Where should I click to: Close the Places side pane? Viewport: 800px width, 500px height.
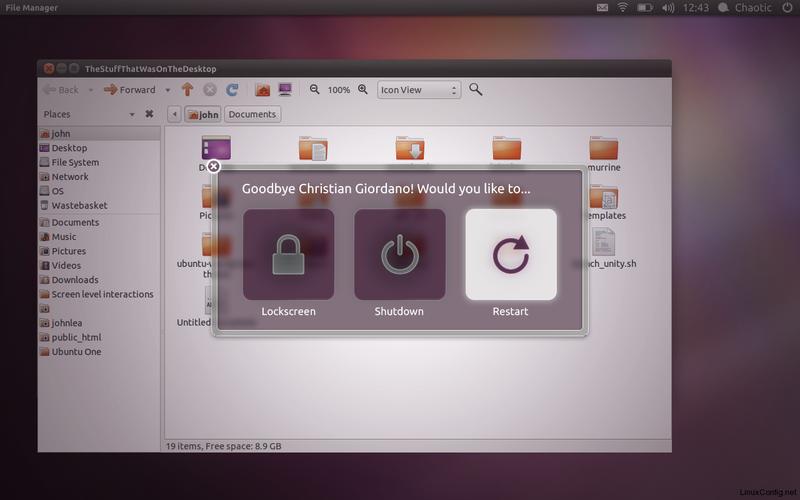tap(149, 114)
